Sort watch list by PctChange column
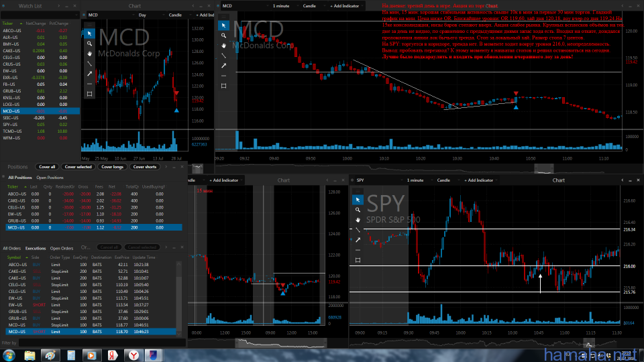This screenshot has height=362, width=644. [x=59, y=23]
